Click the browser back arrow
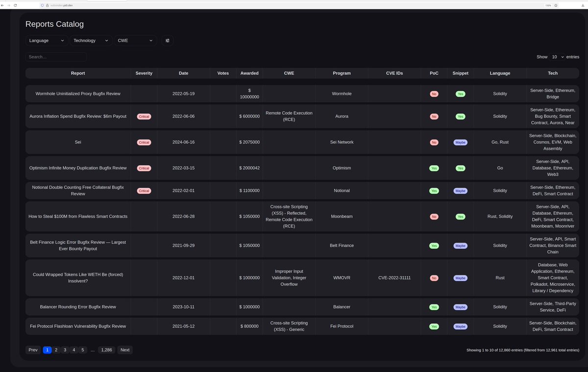This screenshot has width=588, height=372. coord(3,5)
